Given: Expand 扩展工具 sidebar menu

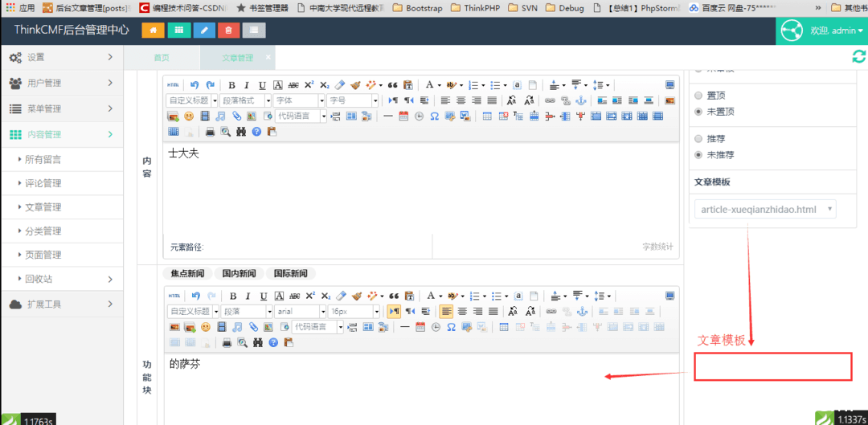Looking at the screenshot, I should [x=61, y=304].
